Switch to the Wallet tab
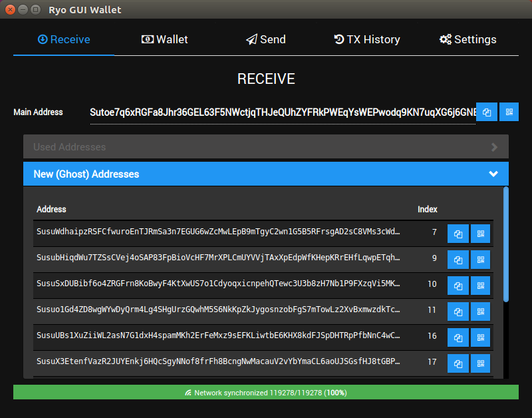Screen dimensions: 532x418 tap(164, 39)
